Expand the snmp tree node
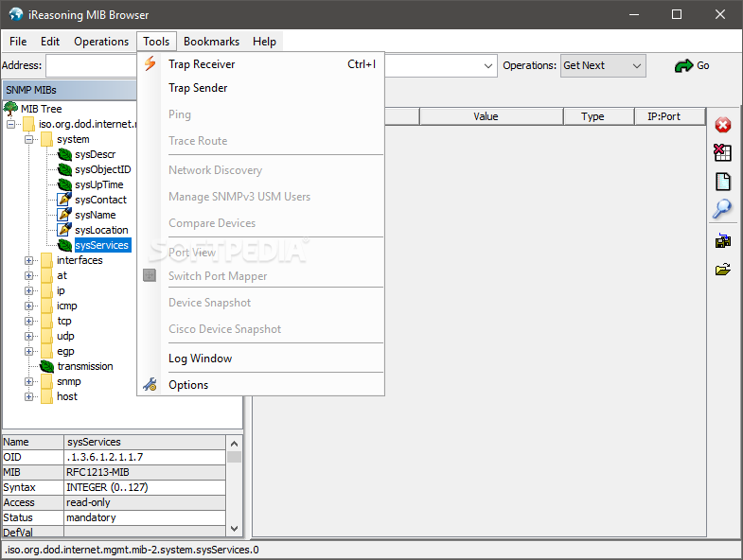 [29, 382]
